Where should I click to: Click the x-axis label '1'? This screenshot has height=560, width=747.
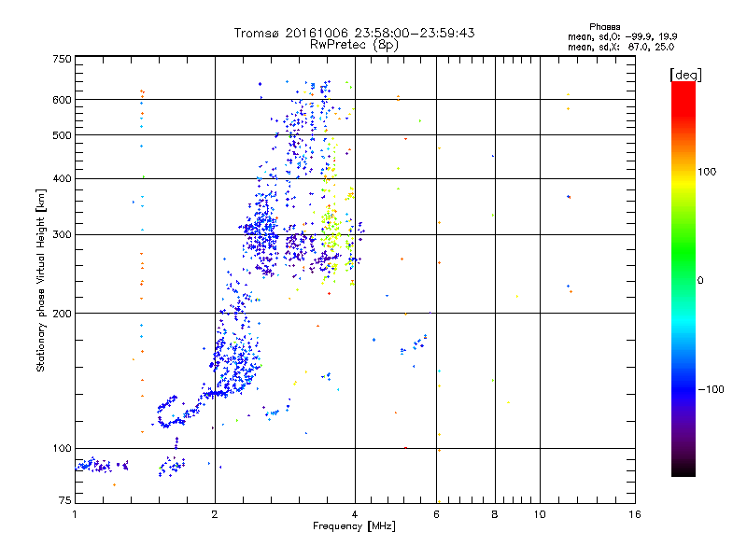click(75, 514)
